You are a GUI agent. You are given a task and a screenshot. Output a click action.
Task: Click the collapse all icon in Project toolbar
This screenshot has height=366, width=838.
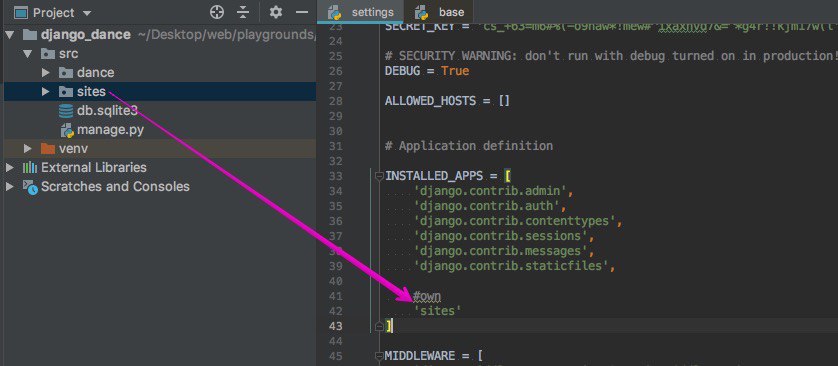(x=243, y=12)
